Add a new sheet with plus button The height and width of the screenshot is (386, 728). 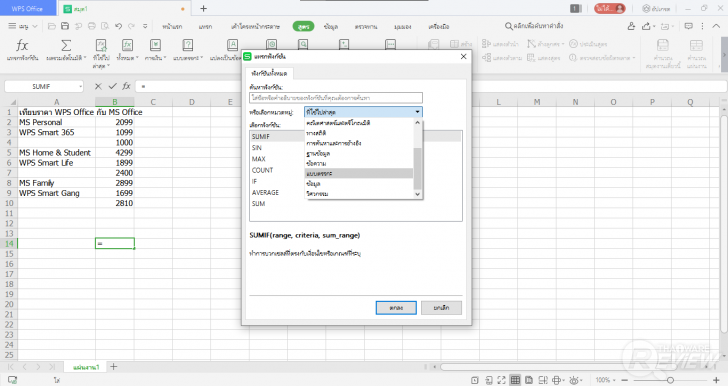114,367
